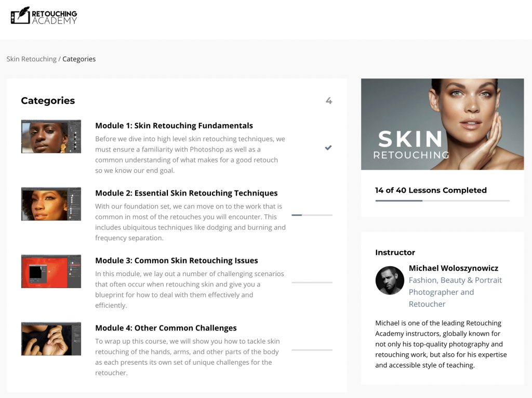Click Module 1 completed checkmark icon
532x398 pixels.
pyautogui.click(x=328, y=148)
